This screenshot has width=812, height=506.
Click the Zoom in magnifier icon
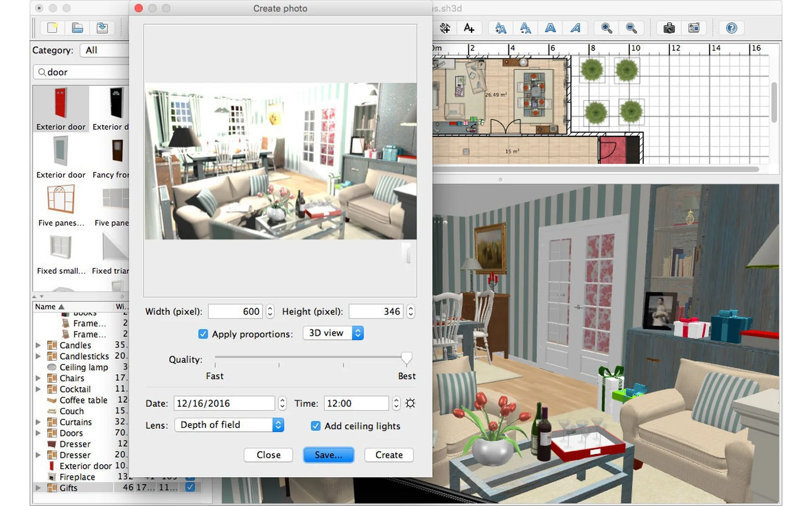[x=606, y=28]
